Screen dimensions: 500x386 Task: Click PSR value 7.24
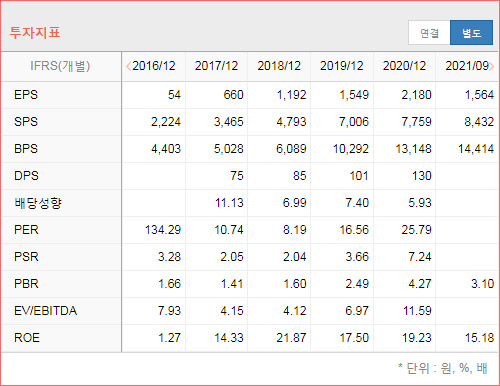420,257
